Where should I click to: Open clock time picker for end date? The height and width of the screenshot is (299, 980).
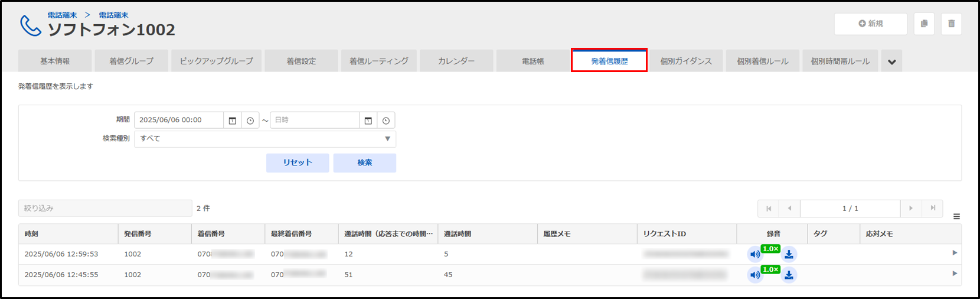[386, 121]
